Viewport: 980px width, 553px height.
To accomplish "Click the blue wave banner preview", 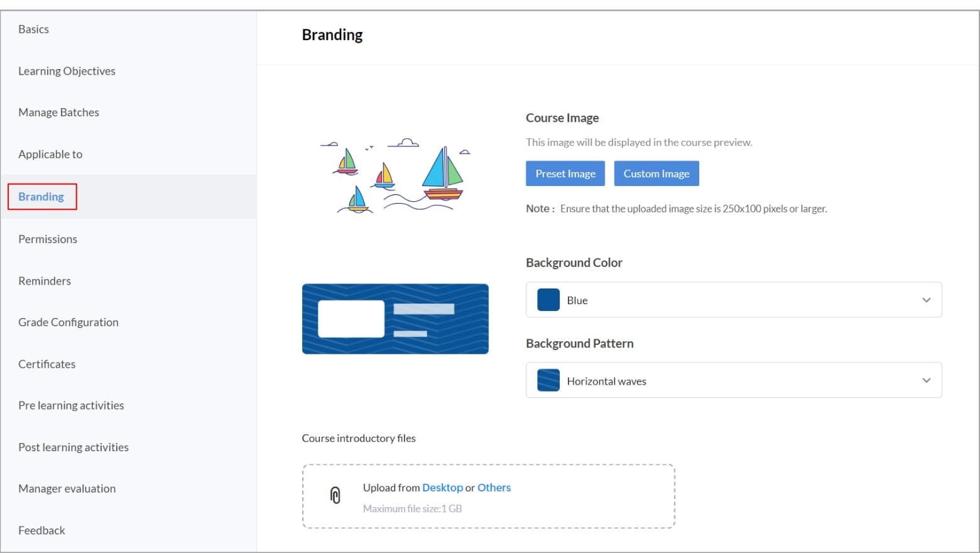I will point(395,319).
